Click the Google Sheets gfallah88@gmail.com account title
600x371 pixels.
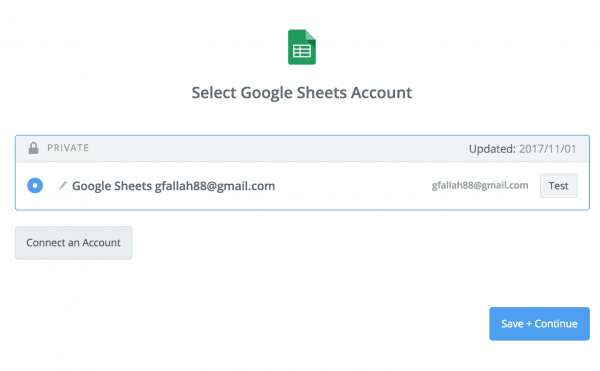(173, 186)
